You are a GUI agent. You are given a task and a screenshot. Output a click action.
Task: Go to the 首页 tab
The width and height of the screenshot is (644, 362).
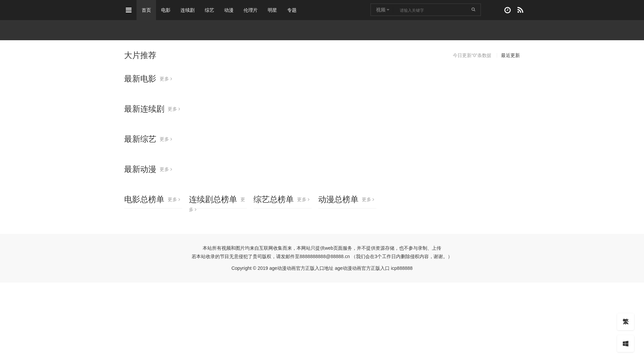coord(146,10)
